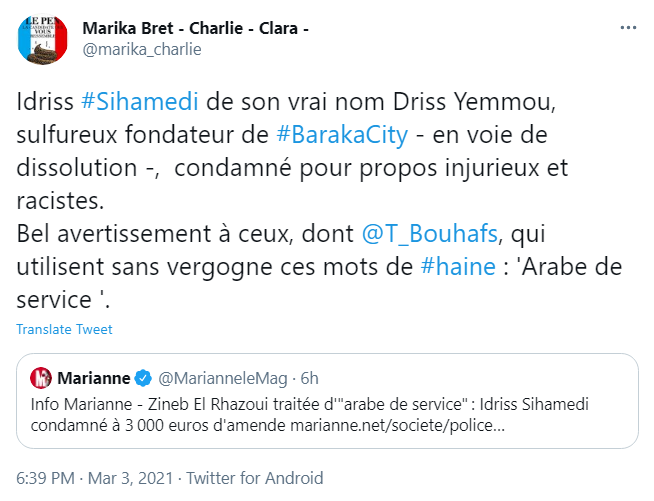Image resolution: width=654 pixels, height=501 pixels.
Task: Follow the #BarakaCity hashtag link
Action: (x=347, y=136)
